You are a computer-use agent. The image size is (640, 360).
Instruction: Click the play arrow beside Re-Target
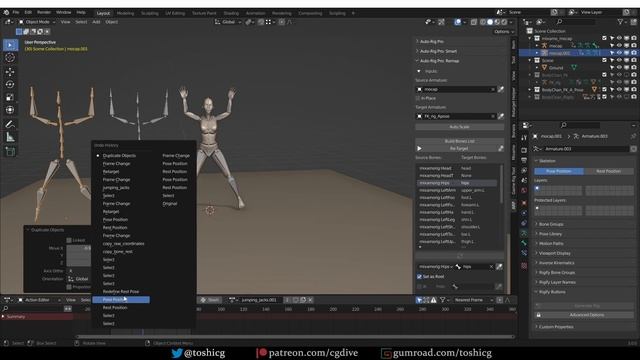coord(419,149)
